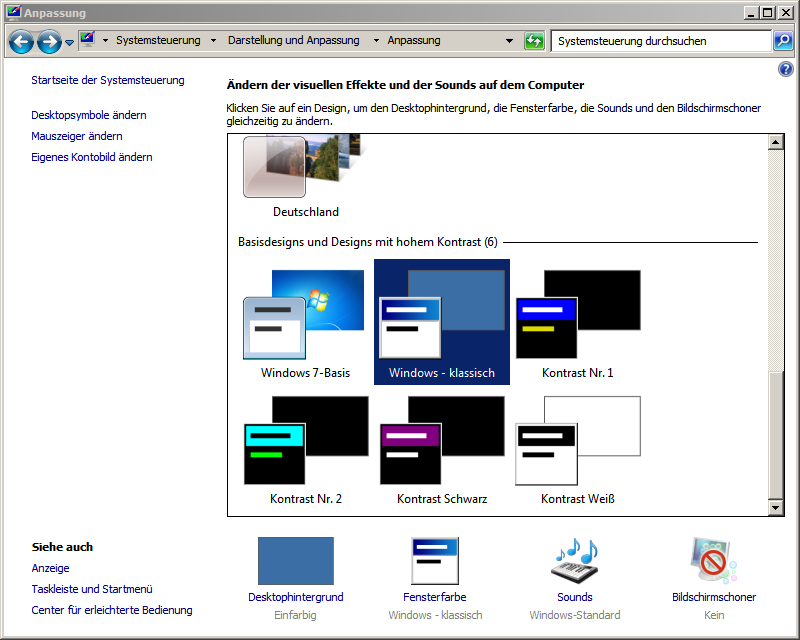This screenshot has height=640, width=800.
Task: Expand arrow after Darstellung und Anpassung
Action: click(x=376, y=40)
